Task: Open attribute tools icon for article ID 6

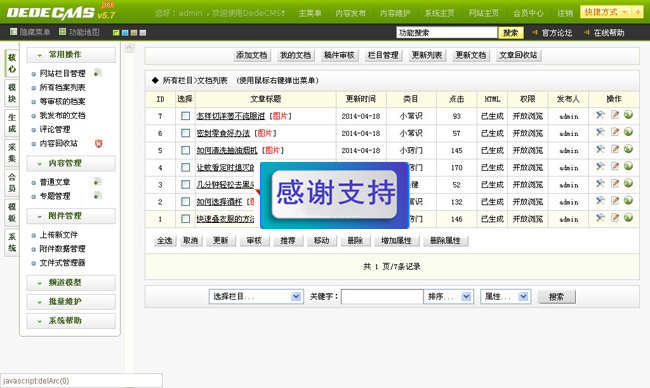Action: coord(600,132)
